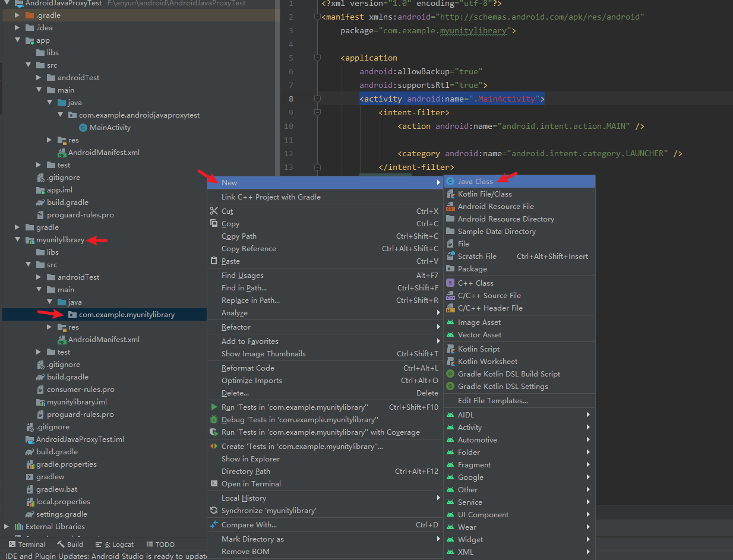The width and height of the screenshot is (733, 560).
Task: Click the Scratch File icon
Action: coord(450,257)
